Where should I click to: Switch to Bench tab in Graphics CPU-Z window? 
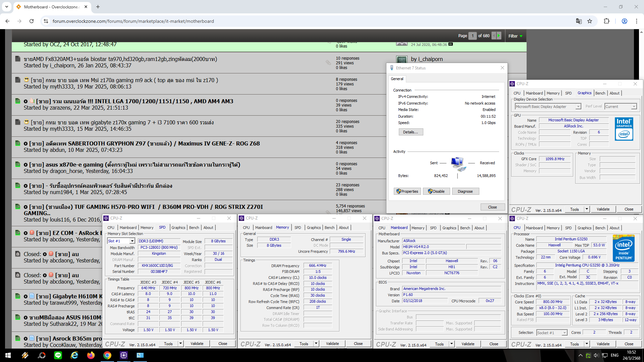point(600,93)
